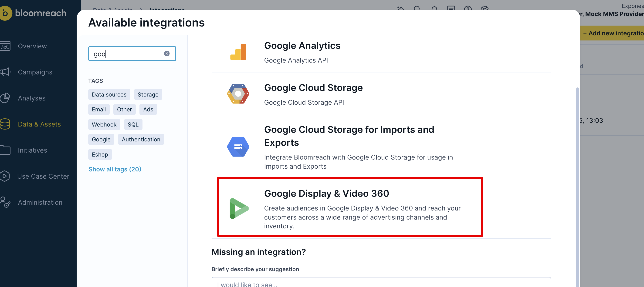Filter by the Other tag
Viewport: 644px width, 287px height.
[x=125, y=109]
